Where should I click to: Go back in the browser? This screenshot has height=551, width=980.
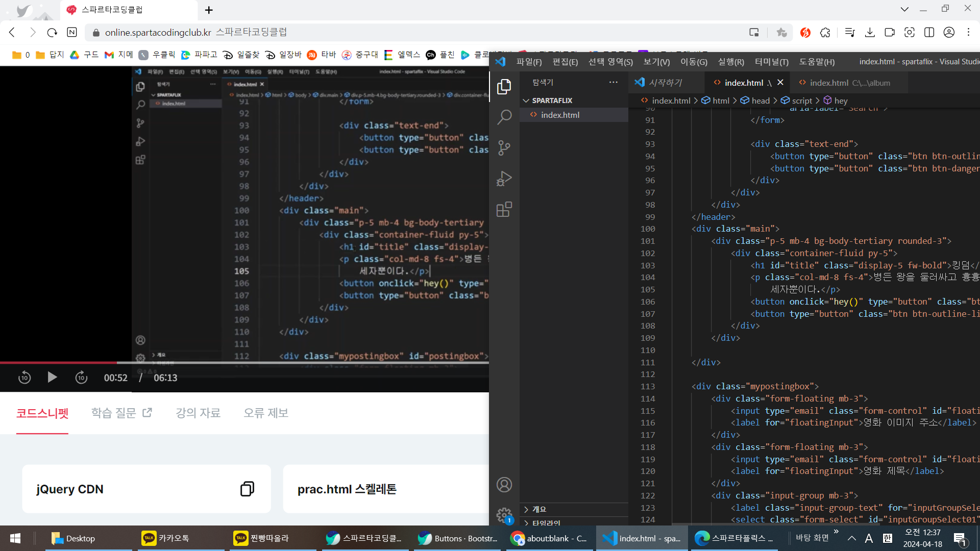click(12, 33)
